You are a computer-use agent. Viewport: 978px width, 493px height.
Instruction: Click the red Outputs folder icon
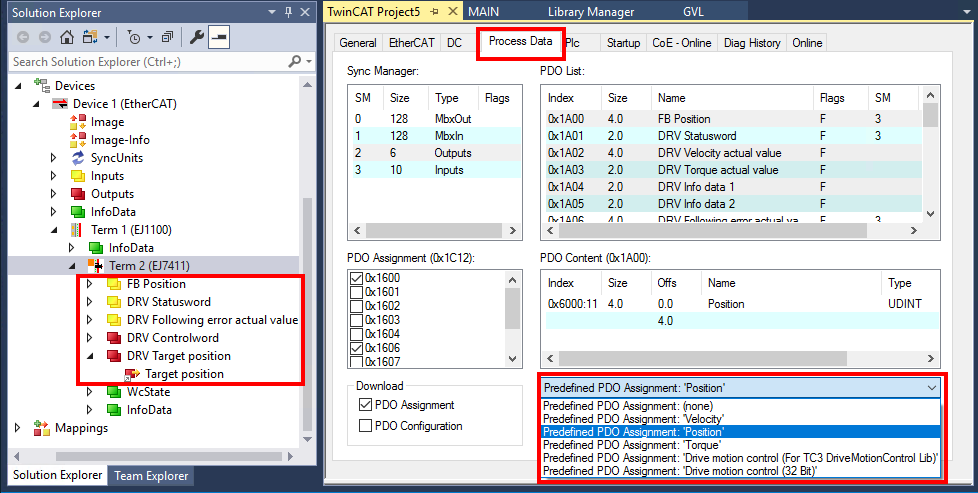[x=78, y=193]
